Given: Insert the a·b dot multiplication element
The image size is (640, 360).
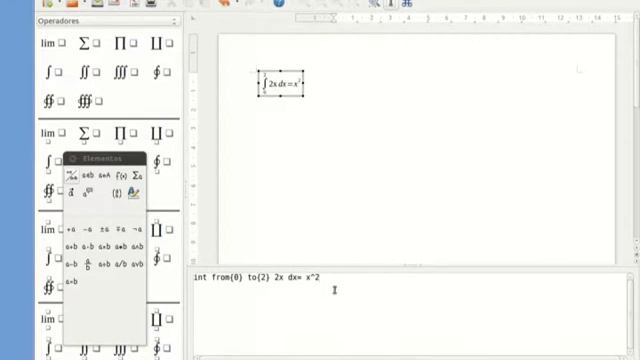Looking at the screenshot, I should click(88, 247).
